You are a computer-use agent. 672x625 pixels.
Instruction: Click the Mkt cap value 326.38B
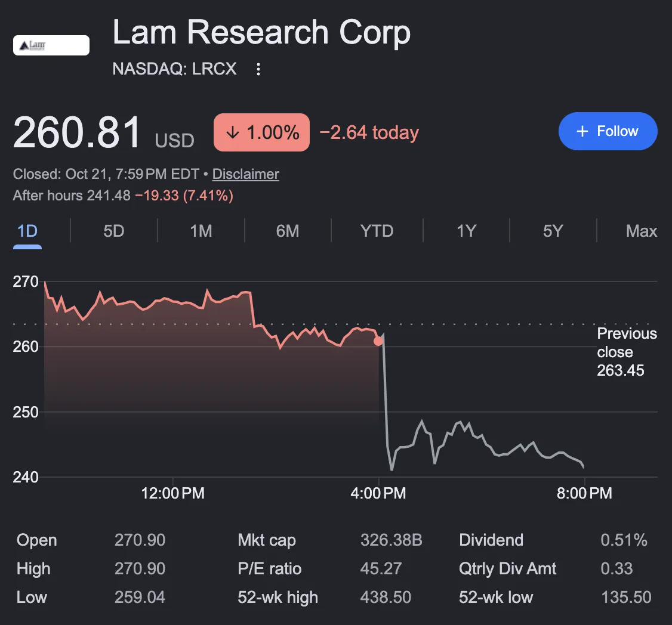tap(392, 540)
